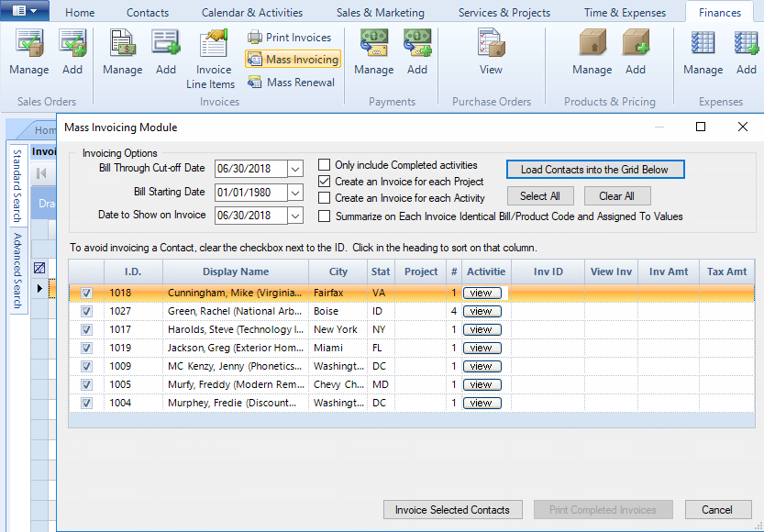View Purchase Orders icon
The width and height of the screenshot is (764, 532).
coord(491,51)
